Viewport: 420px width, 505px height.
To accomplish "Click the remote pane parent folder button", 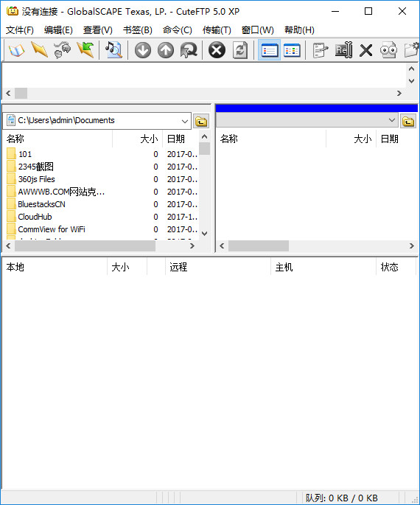I will pos(408,122).
